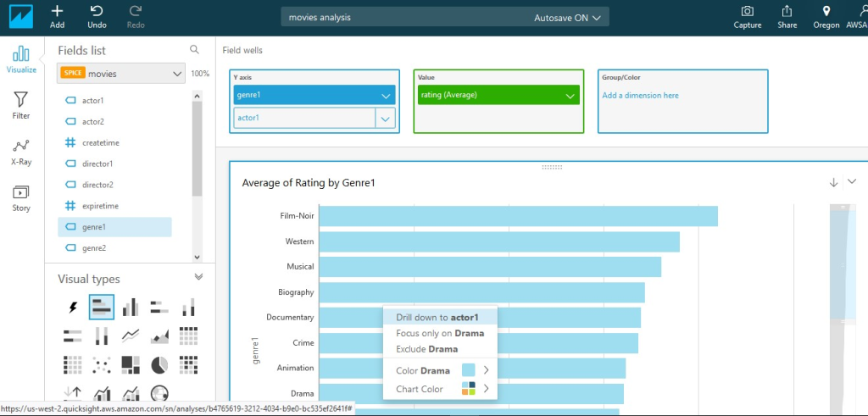Choose Drill down to actor1

(440, 318)
